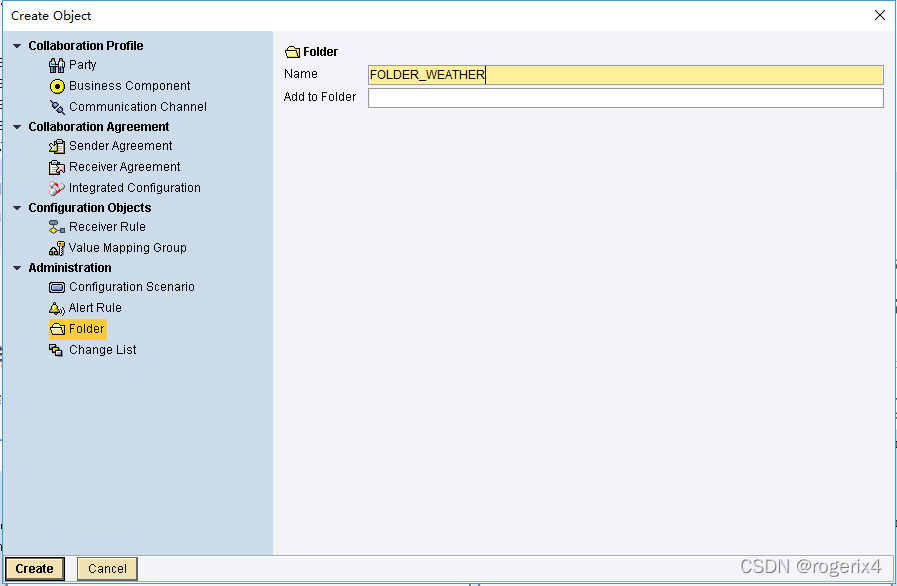Click the Add to Folder label
This screenshot has width=897, height=586.
[320, 97]
